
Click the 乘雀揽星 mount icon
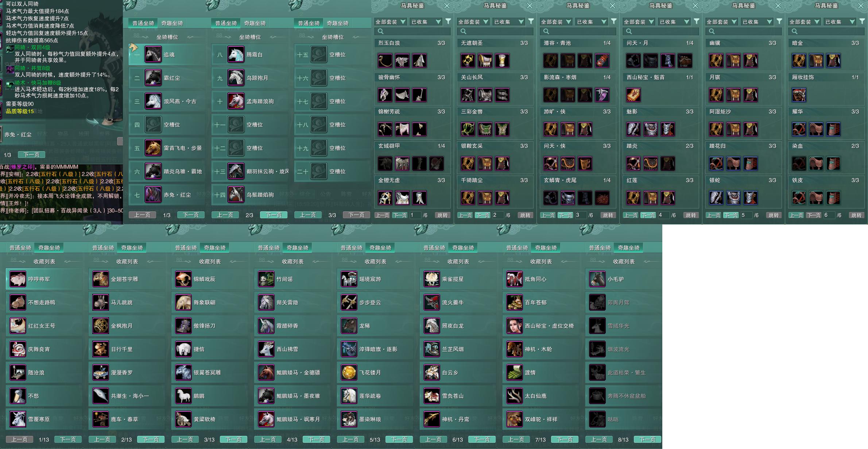[x=432, y=279]
